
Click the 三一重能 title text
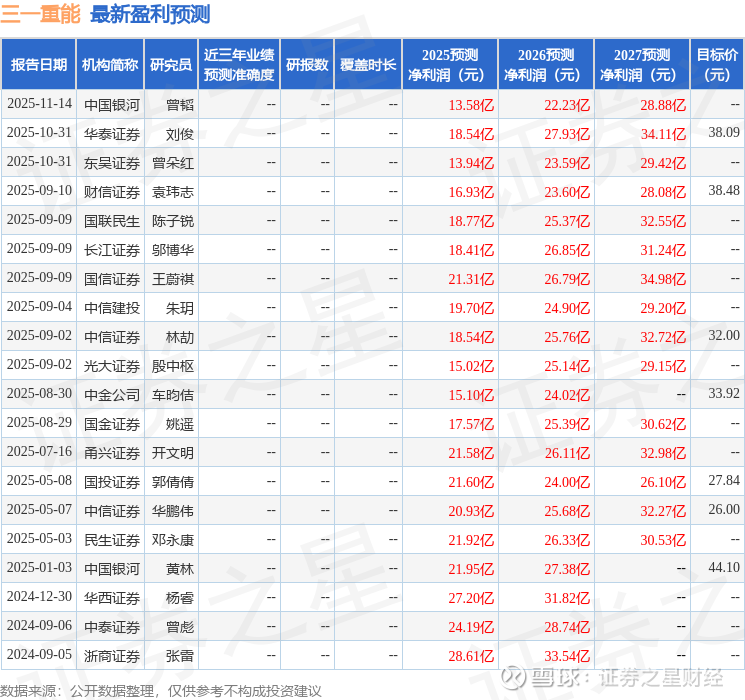(x=40, y=14)
